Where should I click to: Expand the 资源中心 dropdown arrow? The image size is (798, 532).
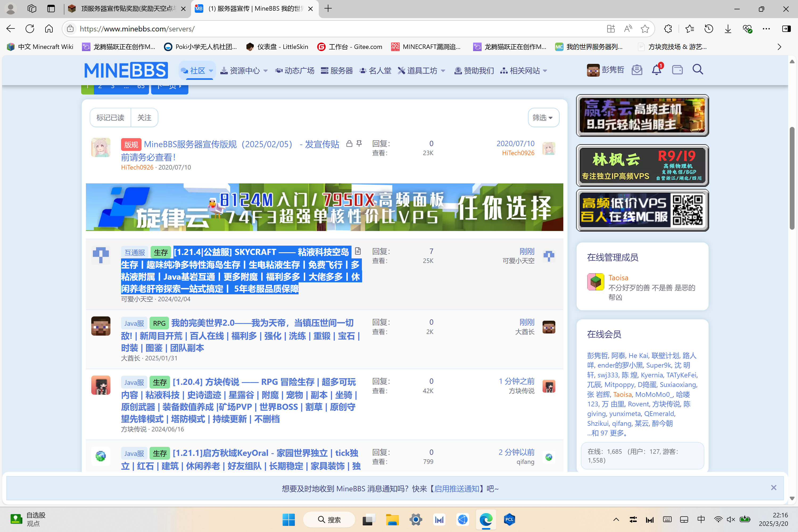[x=266, y=71]
